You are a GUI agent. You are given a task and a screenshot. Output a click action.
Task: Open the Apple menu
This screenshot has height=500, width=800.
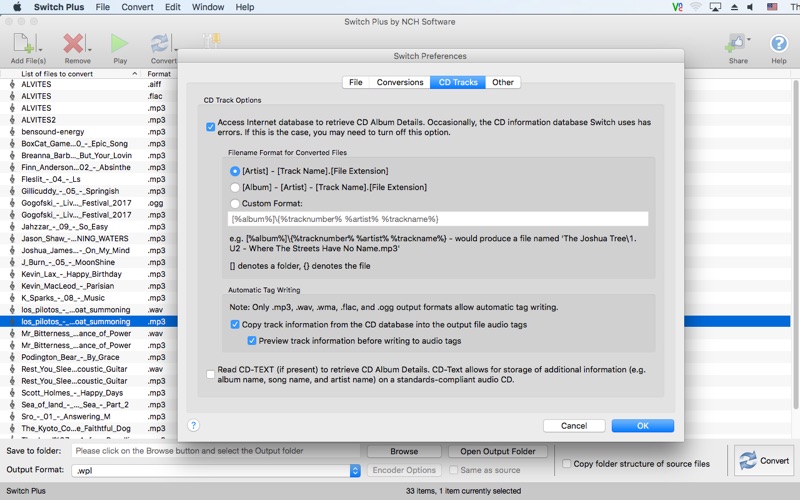click(17, 7)
